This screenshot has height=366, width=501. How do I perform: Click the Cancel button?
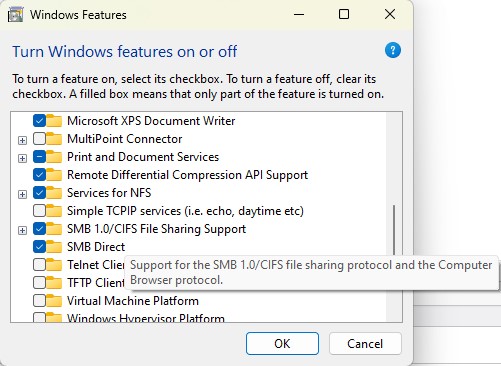[365, 343]
